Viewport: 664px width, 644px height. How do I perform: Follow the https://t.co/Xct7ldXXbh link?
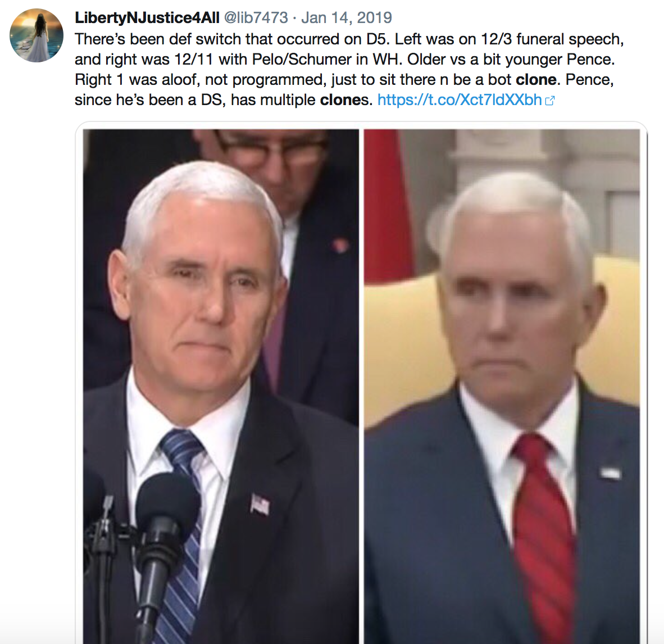point(460,100)
